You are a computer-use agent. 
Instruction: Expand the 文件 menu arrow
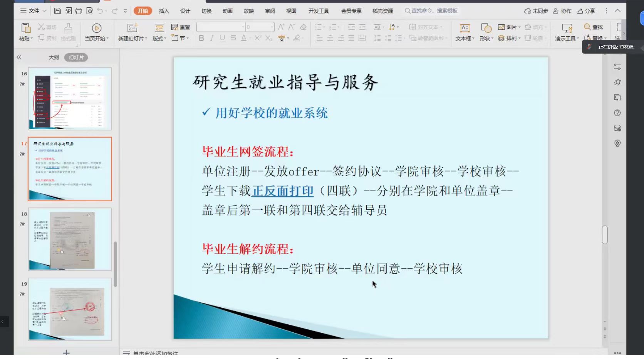point(44,11)
